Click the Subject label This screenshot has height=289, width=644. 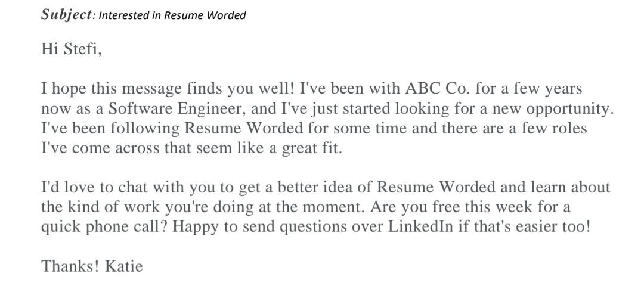67,15
